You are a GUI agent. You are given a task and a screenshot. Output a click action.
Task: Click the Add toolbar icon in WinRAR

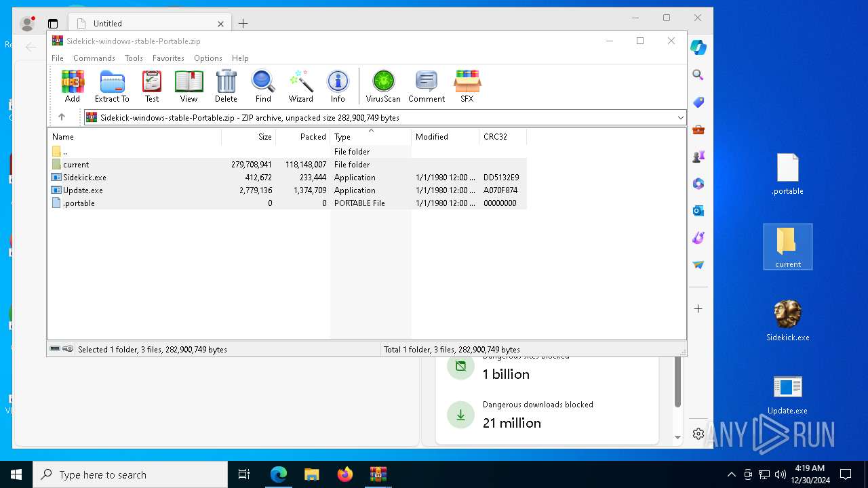point(73,86)
